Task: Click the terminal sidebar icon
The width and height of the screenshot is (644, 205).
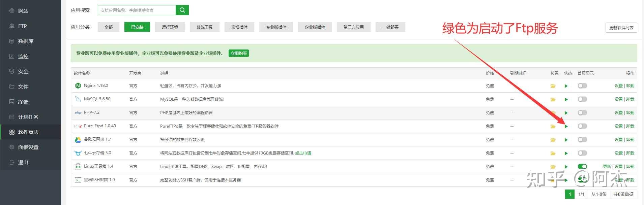Action: pyautogui.click(x=12, y=102)
